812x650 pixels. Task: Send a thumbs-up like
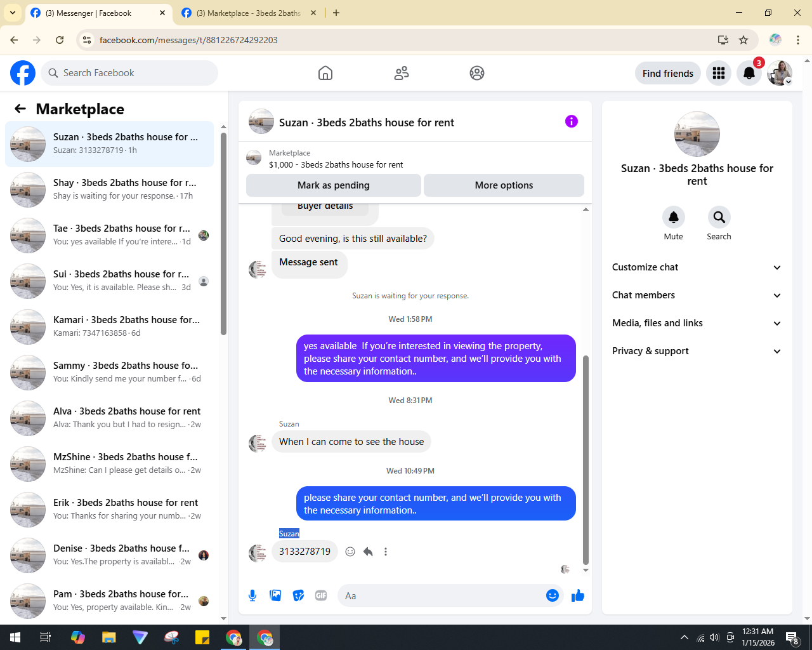(x=578, y=595)
